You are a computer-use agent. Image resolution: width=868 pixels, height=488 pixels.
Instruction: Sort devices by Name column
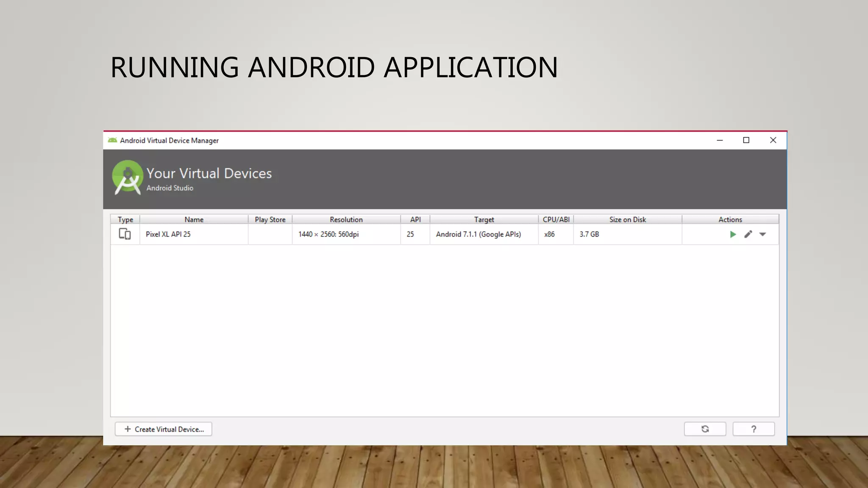click(194, 219)
